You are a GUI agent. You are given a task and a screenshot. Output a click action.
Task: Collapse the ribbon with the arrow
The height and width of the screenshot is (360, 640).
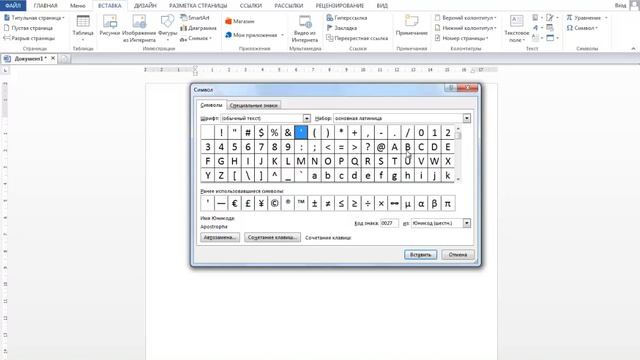point(633,49)
